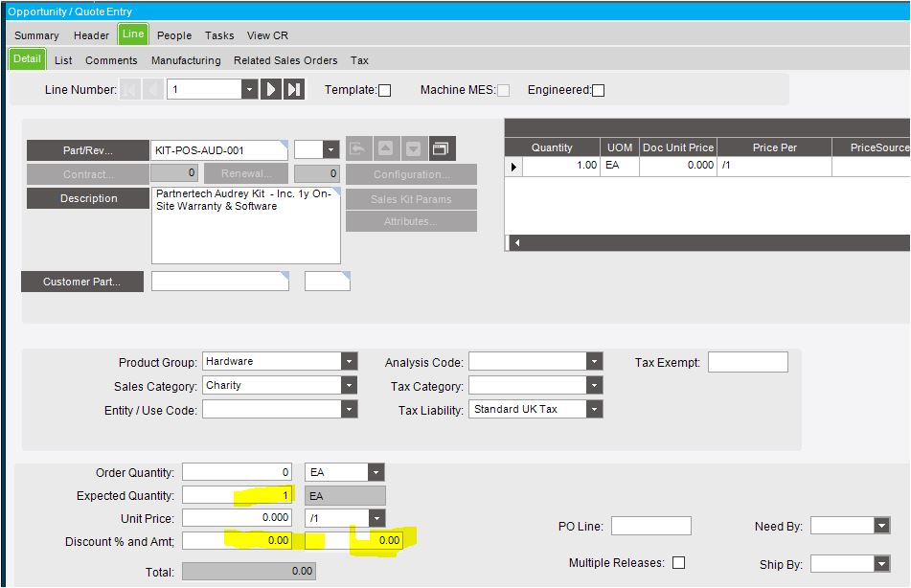Open the Line Number dropdown
Screen dimensions: 911x588
(249, 89)
